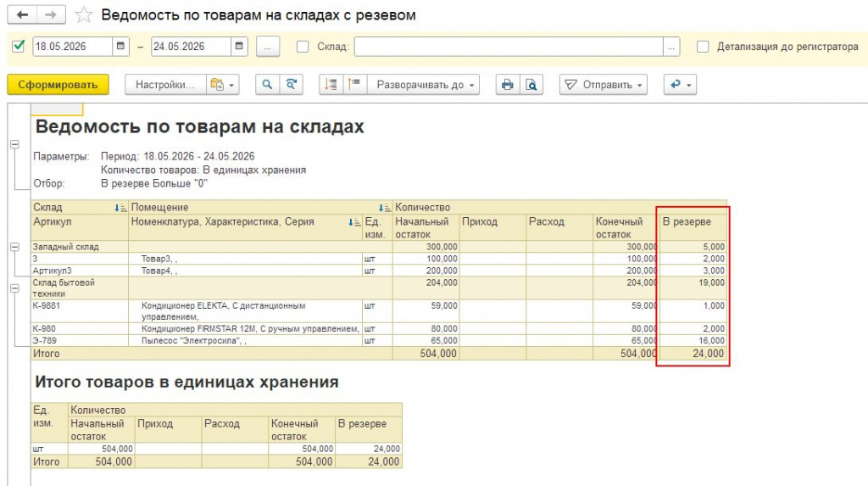
Task: Click the yellow Сформировать button
Action: point(58,85)
